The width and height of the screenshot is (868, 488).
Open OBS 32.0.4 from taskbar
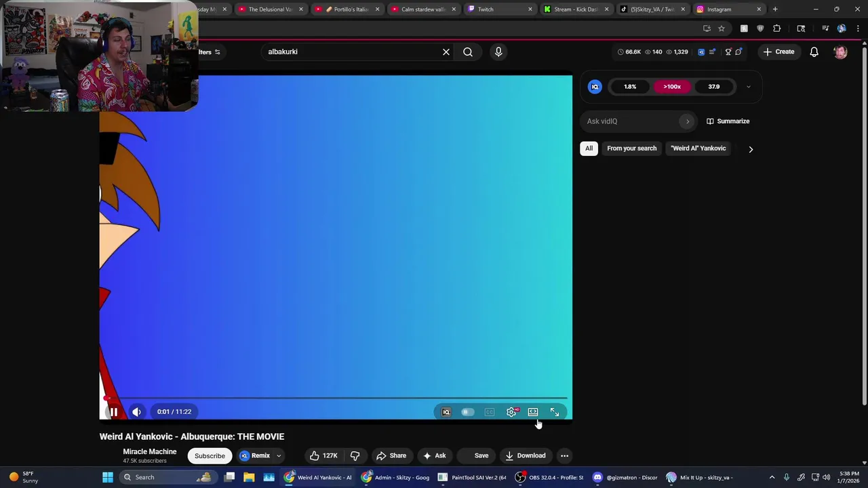[549, 477]
